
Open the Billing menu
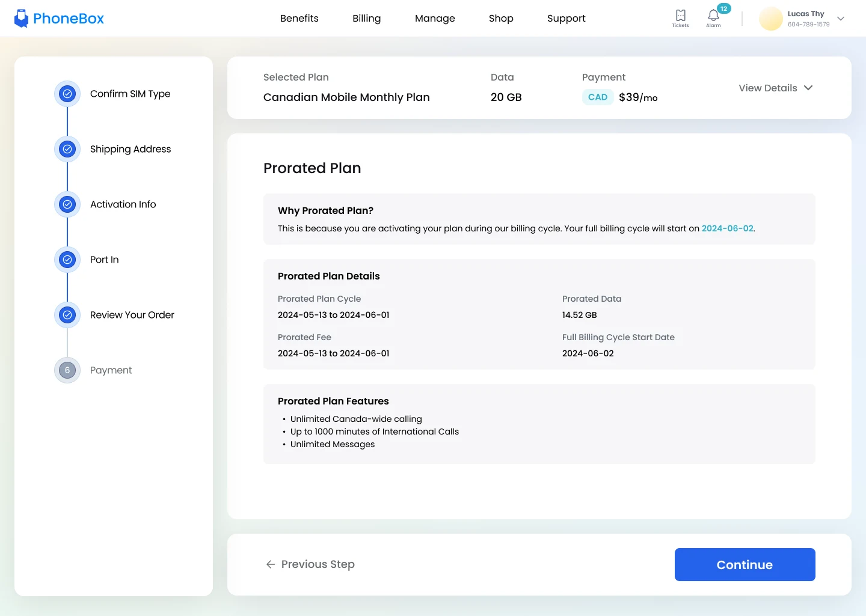[367, 19]
